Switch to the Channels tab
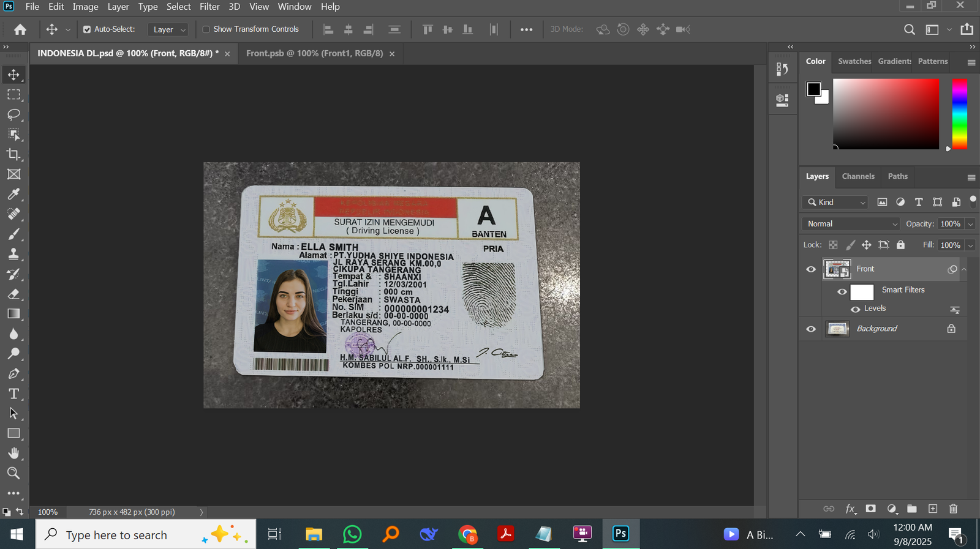This screenshot has height=549, width=980. [x=858, y=176]
